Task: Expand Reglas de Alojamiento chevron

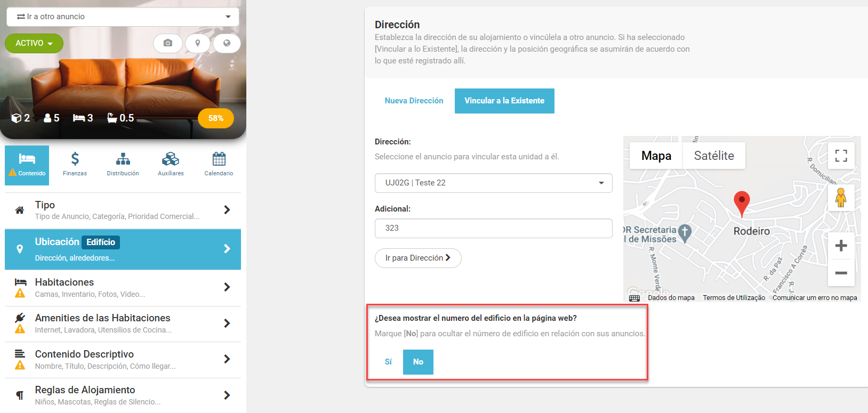Action: click(227, 395)
